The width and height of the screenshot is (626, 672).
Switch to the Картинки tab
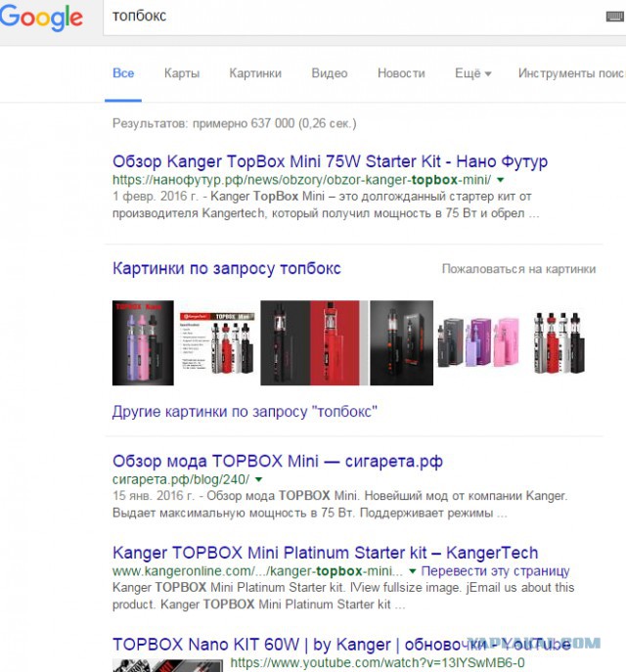click(255, 73)
